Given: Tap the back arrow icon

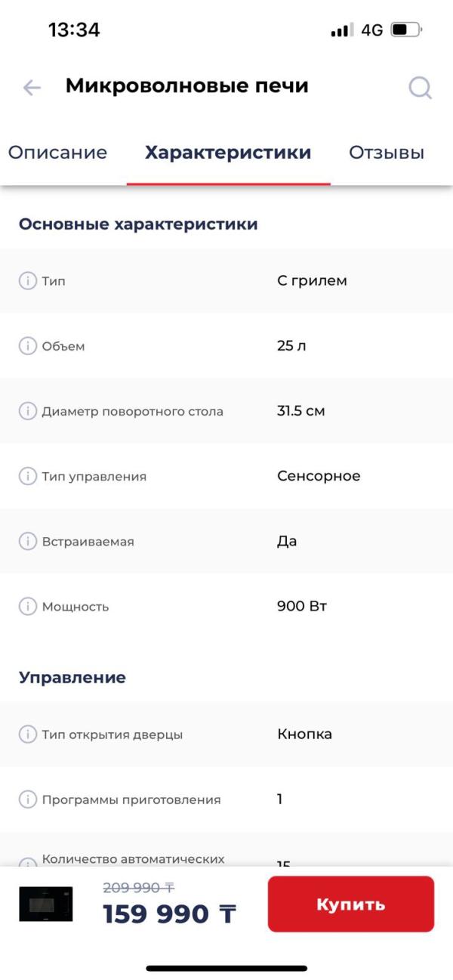Looking at the screenshot, I should pos(32,88).
